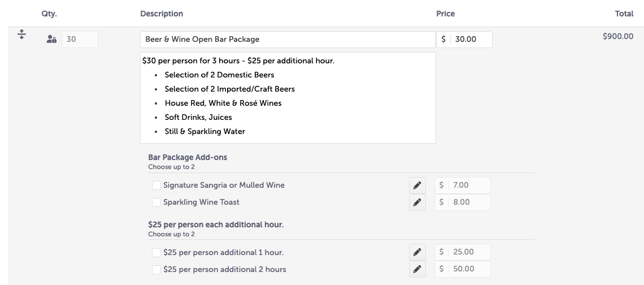
Task: Edit Sparkling Wine Toast pencil icon
Action: coord(417,202)
